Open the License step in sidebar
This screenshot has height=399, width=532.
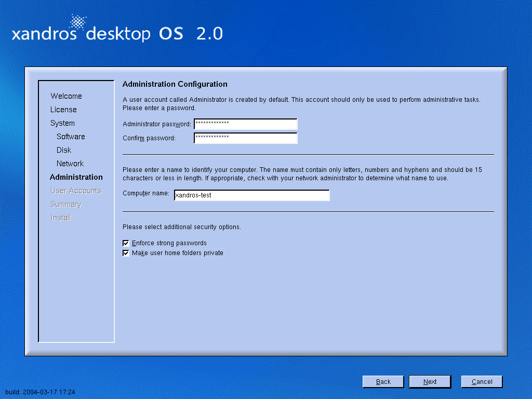pyautogui.click(x=63, y=110)
